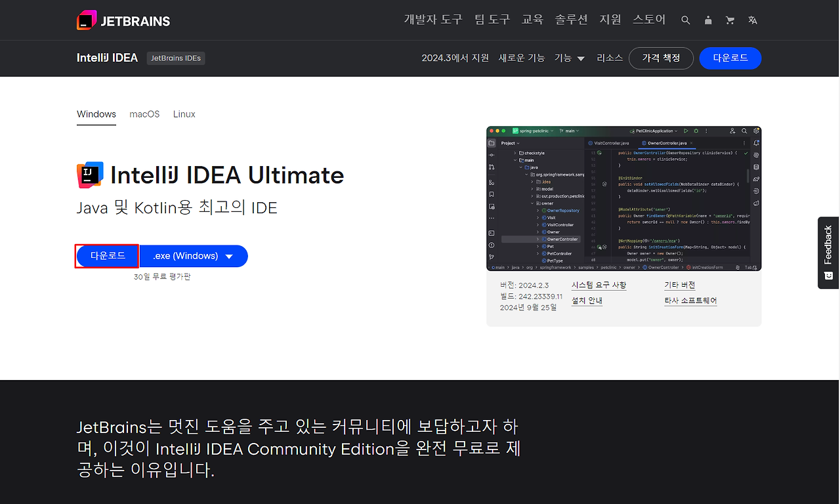This screenshot has height=504, width=840.
Task: Click the release date 2024년 9월 25일
Action: tap(528, 308)
